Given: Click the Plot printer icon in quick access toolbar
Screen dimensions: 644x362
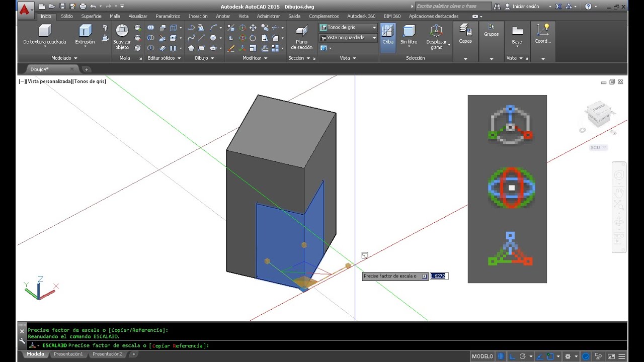Looking at the screenshot, I should click(82, 7).
